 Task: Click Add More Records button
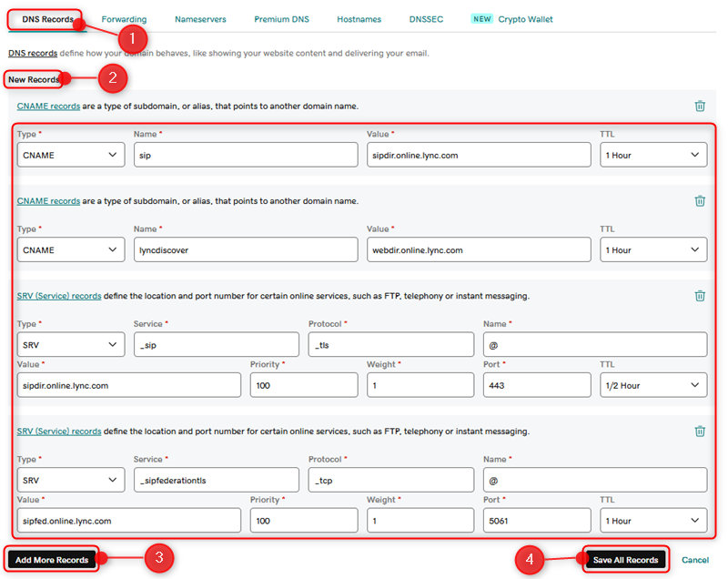click(x=52, y=560)
